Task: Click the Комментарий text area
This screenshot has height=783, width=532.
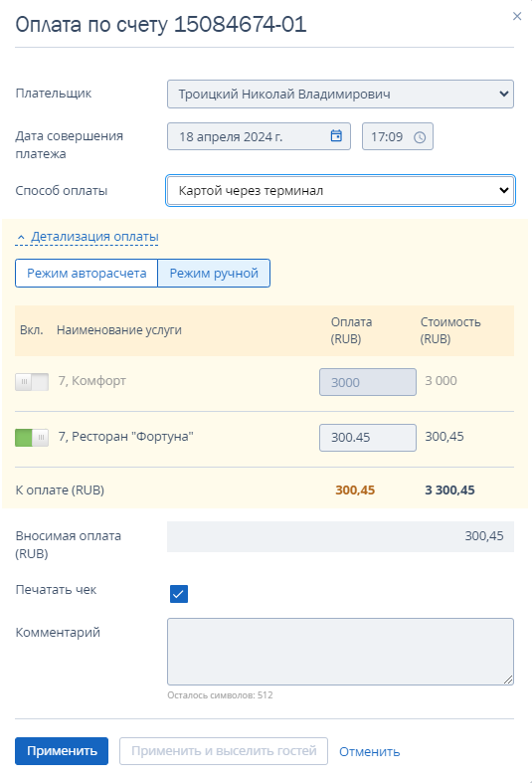Action: (x=340, y=652)
